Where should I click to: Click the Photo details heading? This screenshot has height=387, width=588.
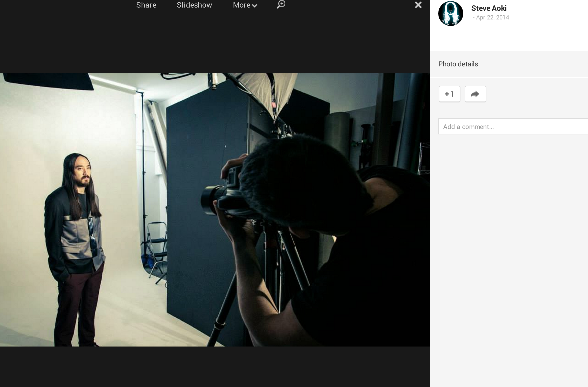pyautogui.click(x=458, y=64)
